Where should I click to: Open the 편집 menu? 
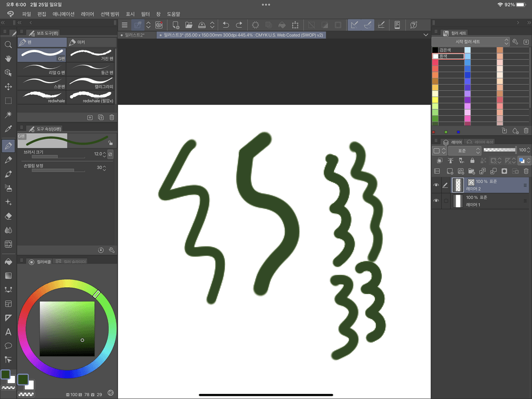point(42,14)
